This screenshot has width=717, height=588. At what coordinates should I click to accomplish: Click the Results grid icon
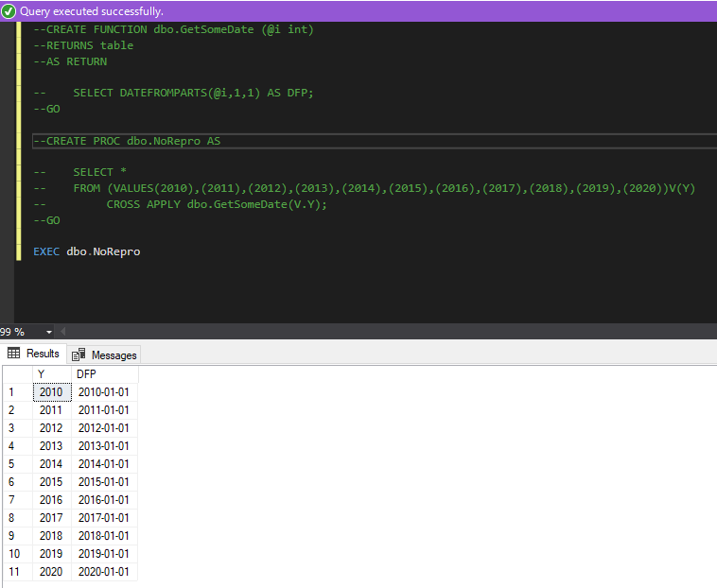coord(14,354)
